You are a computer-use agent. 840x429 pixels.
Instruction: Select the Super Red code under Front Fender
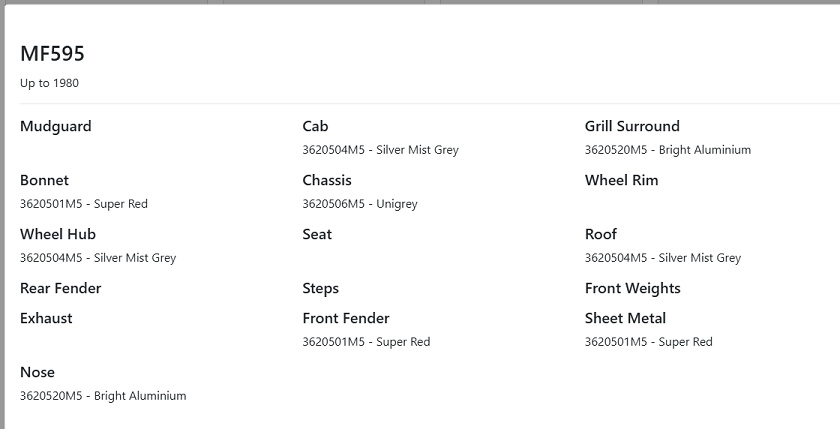[366, 342]
